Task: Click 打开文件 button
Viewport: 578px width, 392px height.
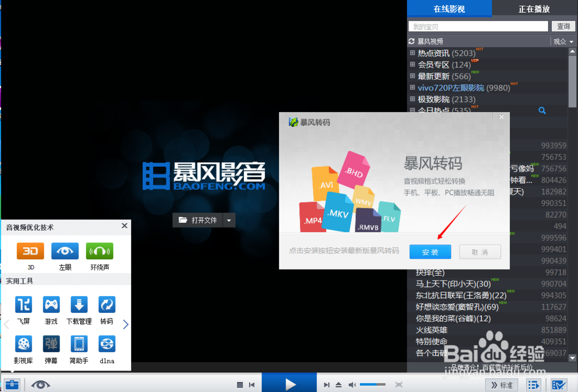Action: point(198,220)
